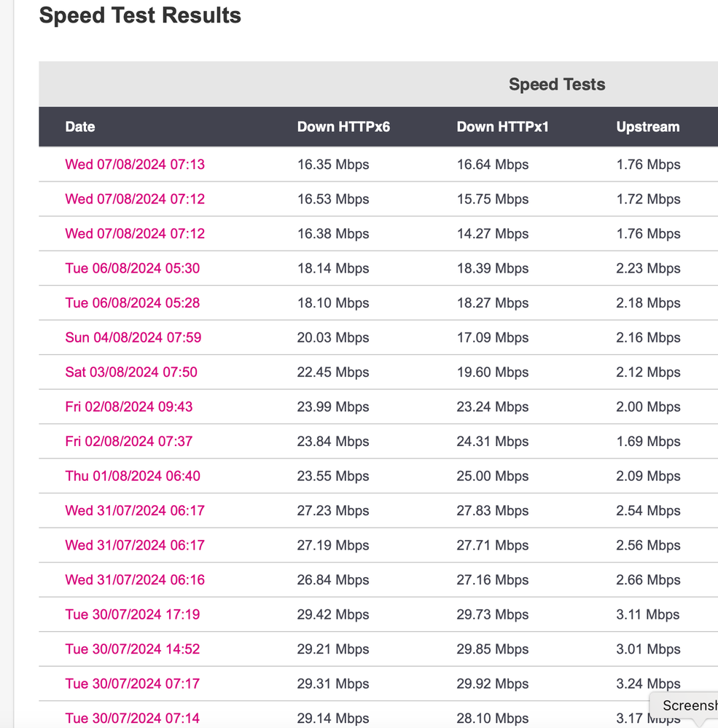The height and width of the screenshot is (728, 718).
Task: Open the Tue 06/08/2024 05:28 test details
Action: [132, 303]
